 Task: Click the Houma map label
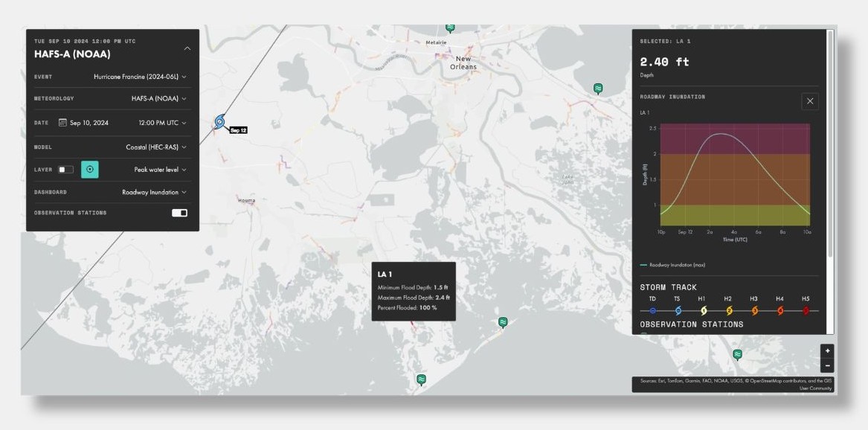[x=246, y=200]
